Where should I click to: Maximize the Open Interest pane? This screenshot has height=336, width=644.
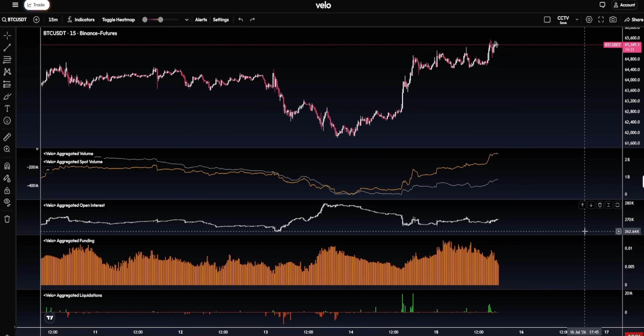[617, 205]
